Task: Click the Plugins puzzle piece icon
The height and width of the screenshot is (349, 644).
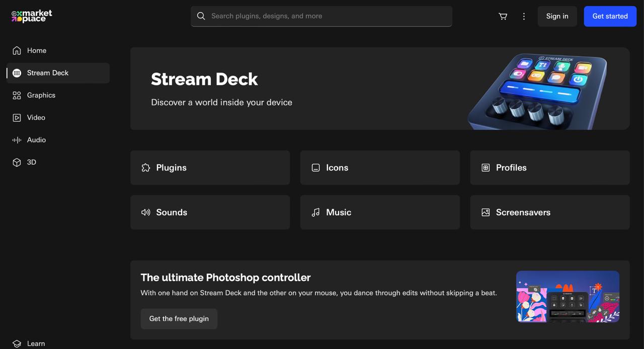Action: [x=146, y=167]
